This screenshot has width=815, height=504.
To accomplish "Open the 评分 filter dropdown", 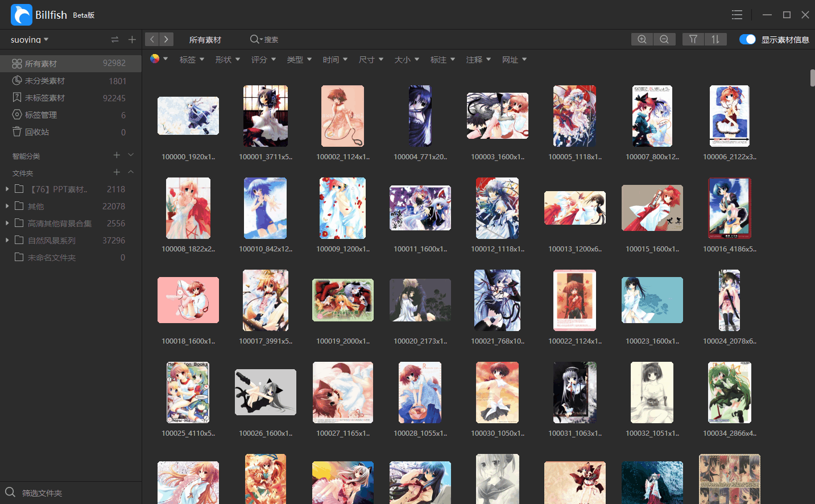I will point(263,60).
